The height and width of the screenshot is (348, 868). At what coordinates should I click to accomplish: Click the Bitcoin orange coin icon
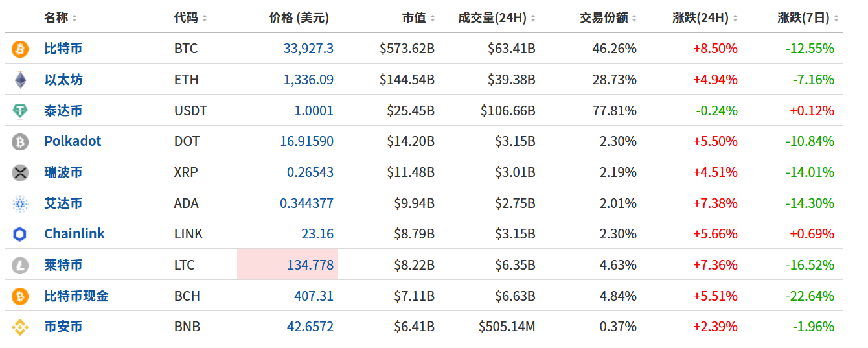point(20,49)
